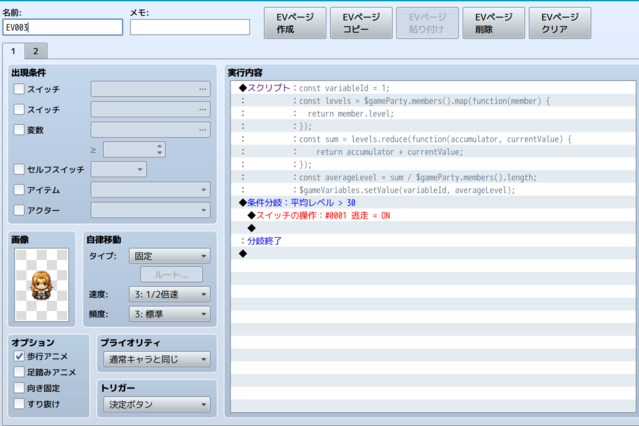Enable the 向き固定 option
The height and width of the screenshot is (426, 639).
click(x=19, y=388)
